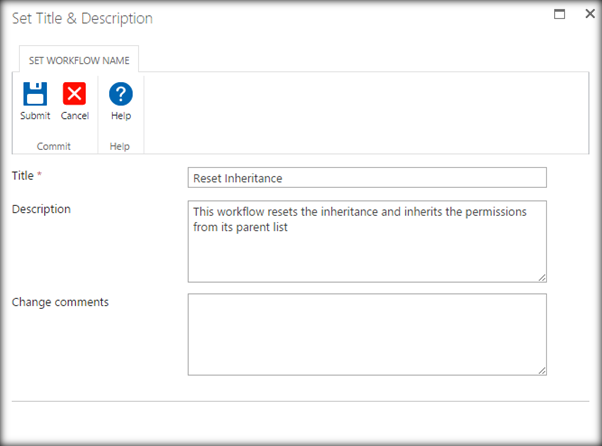The height and width of the screenshot is (446, 602).
Task: Click the Cancel text label
Action: pos(75,116)
